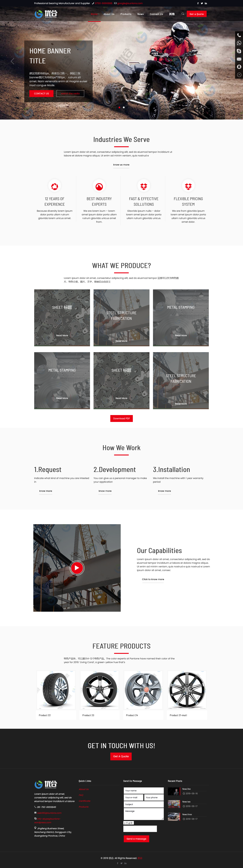Open the Skype icon in side panel
243x868 pixels.
pos(239,51)
